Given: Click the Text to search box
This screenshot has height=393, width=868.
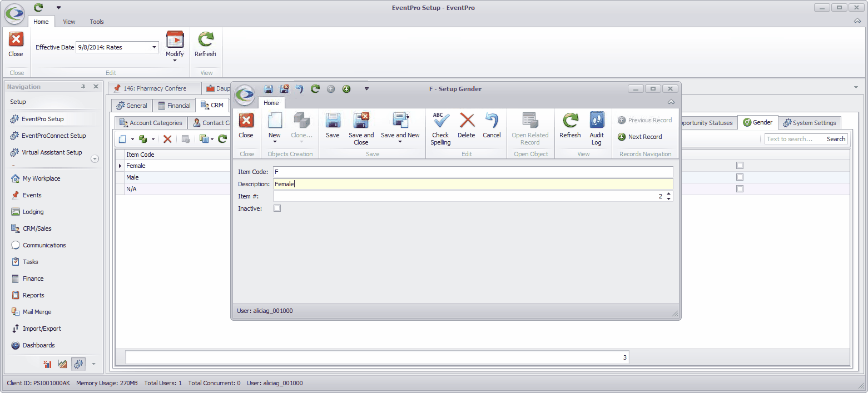Looking at the screenshot, I should (x=795, y=139).
